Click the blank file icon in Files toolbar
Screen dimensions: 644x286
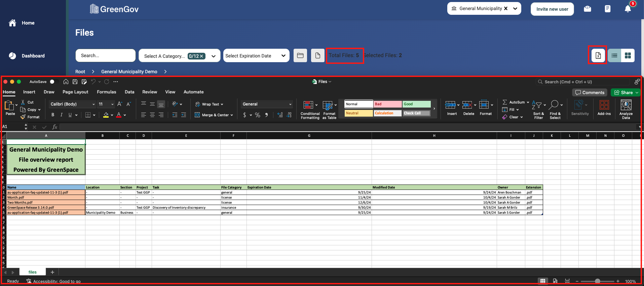tap(318, 55)
